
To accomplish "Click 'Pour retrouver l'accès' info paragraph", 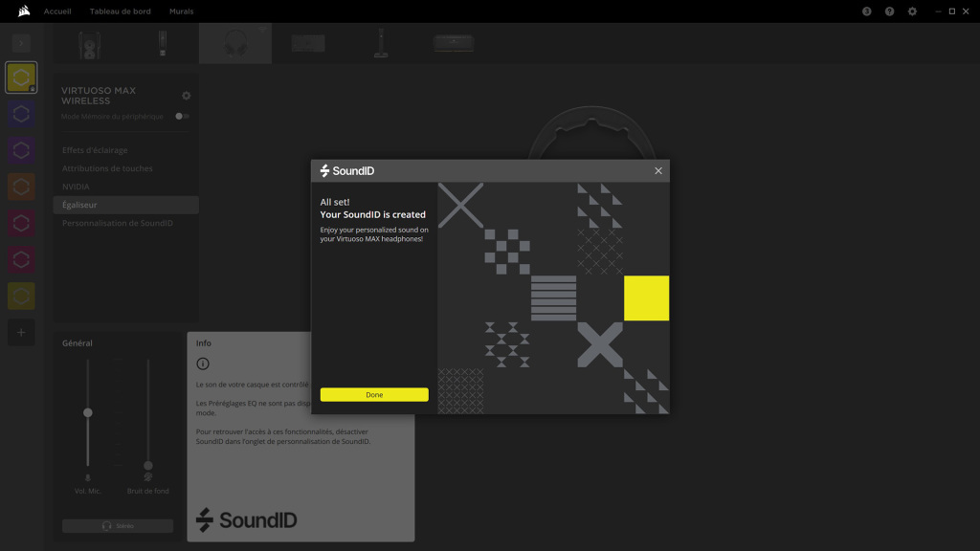I will [283, 436].
